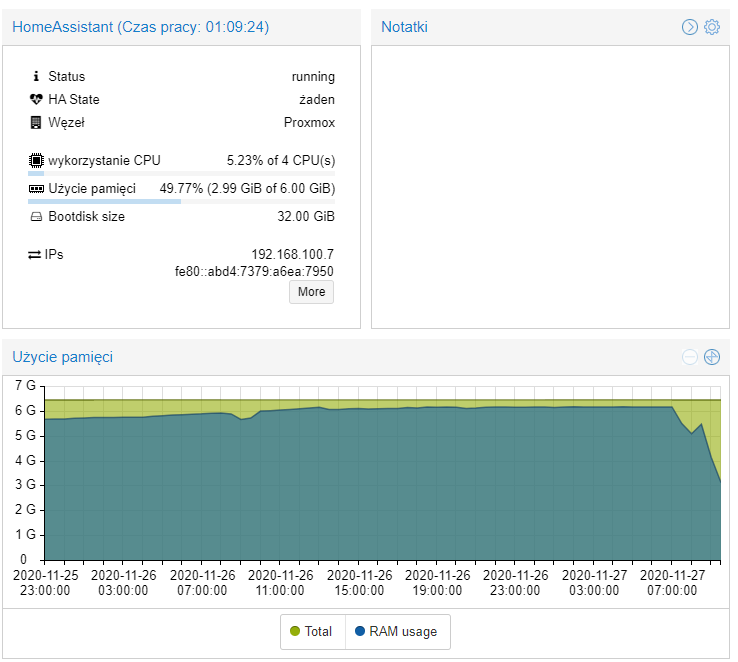
Task: Click the 2020-11-26 15:00:00 axis label
Action: point(360,583)
